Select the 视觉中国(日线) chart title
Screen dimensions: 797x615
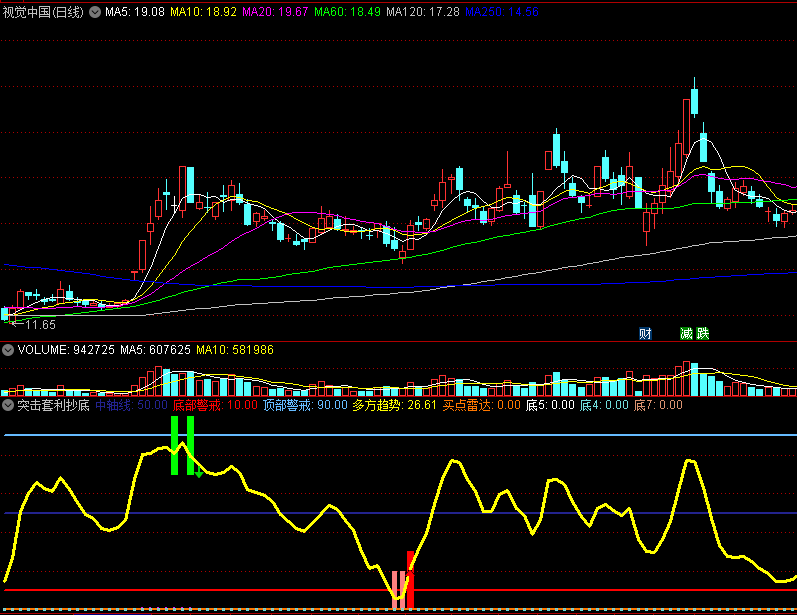point(43,12)
